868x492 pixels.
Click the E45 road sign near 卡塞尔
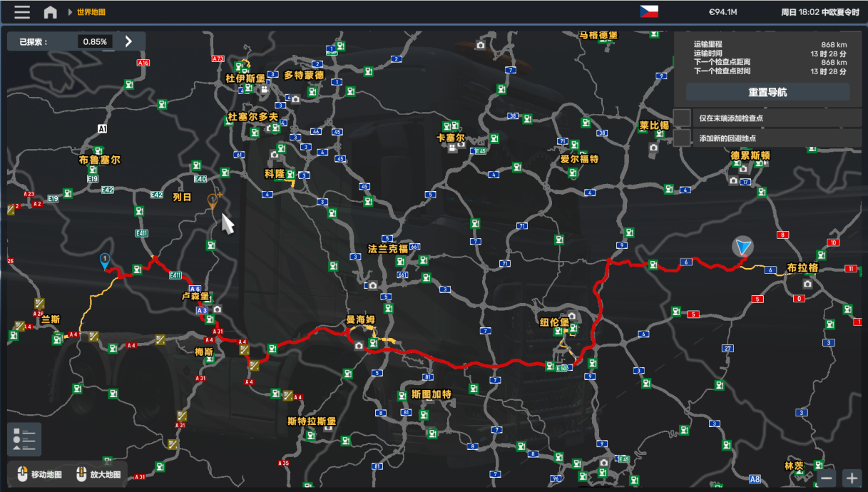coord(479,151)
